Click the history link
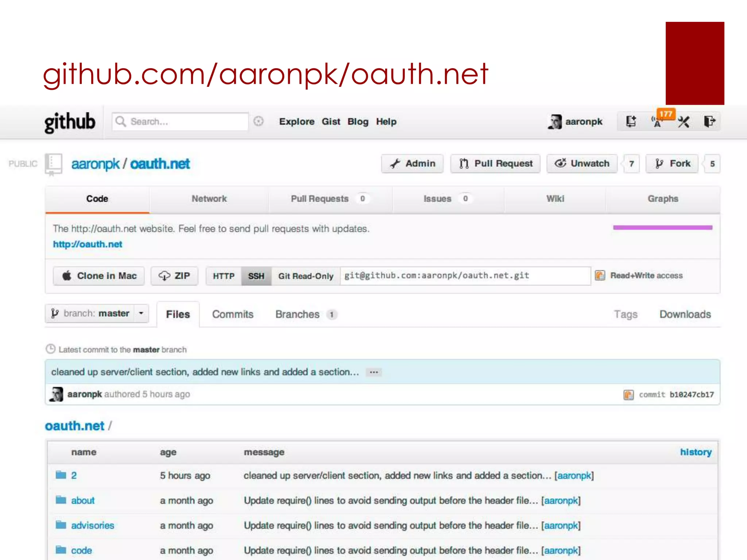The width and height of the screenshot is (747, 560). point(696,452)
